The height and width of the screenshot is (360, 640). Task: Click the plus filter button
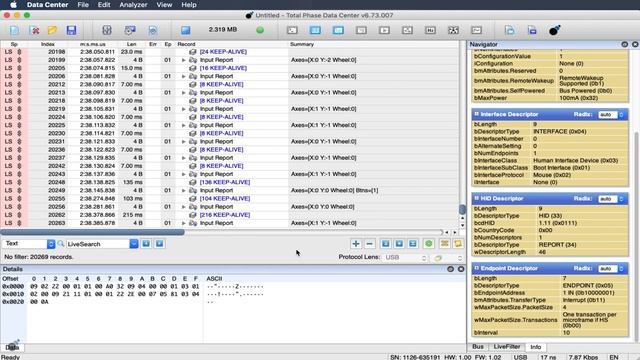(356, 244)
